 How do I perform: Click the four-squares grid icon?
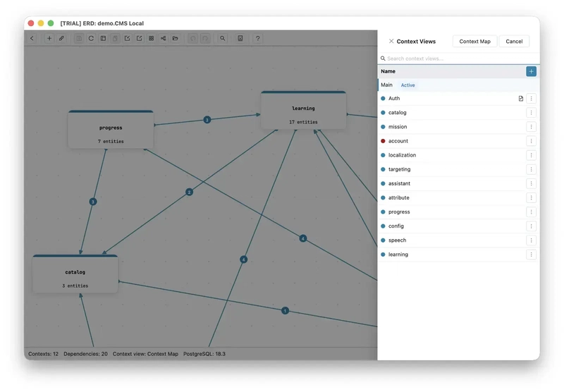152,38
